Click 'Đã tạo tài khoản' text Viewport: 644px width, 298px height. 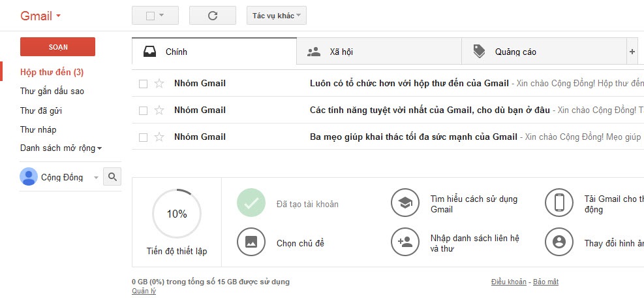pyautogui.click(x=307, y=204)
